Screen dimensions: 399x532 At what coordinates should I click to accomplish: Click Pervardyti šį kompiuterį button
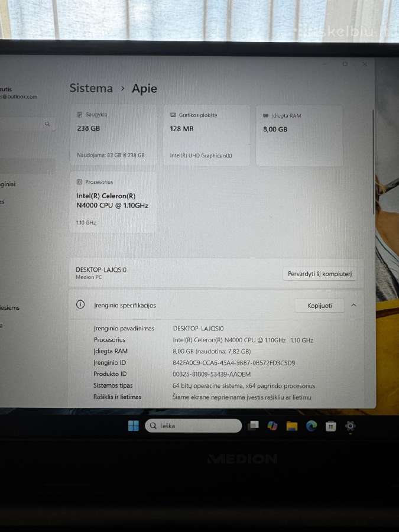coord(320,274)
